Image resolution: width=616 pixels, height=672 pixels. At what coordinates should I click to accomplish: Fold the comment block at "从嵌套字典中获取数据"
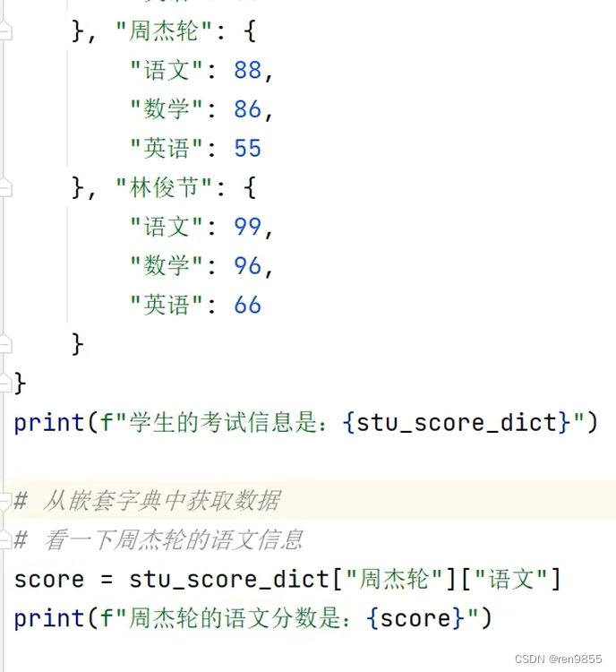(x=5, y=501)
